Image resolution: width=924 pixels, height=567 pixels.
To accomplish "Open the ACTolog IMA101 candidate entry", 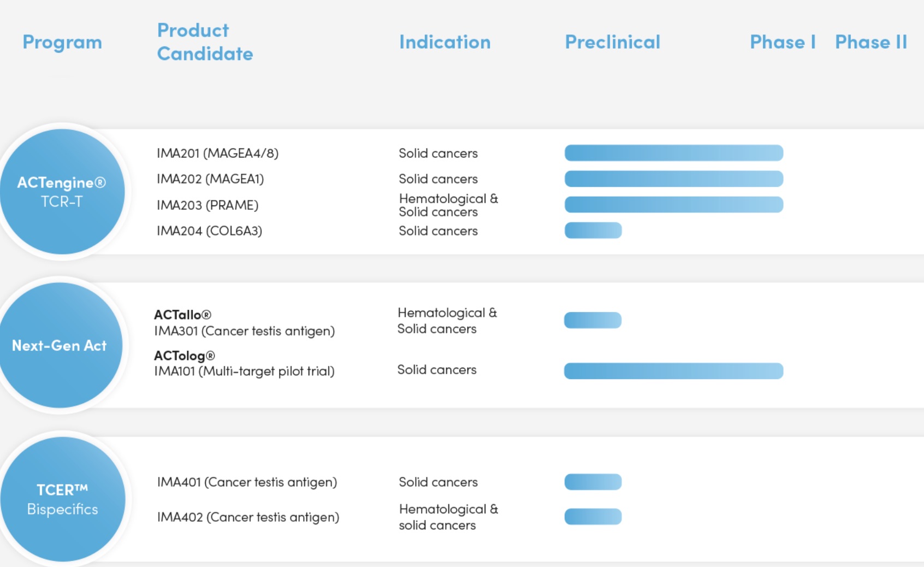I will 244,364.
